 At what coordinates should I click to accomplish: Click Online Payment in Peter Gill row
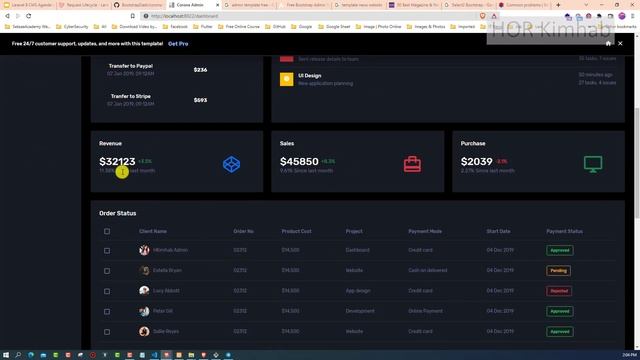425,311
